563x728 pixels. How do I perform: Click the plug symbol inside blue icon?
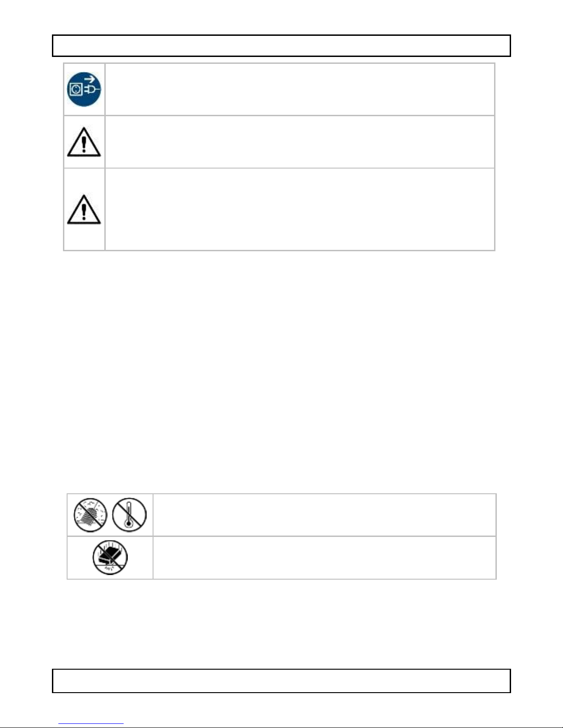point(92,90)
